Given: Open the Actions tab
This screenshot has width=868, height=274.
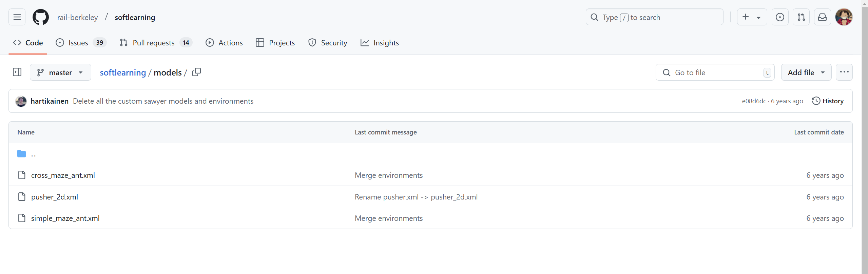Looking at the screenshot, I should [x=224, y=43].
